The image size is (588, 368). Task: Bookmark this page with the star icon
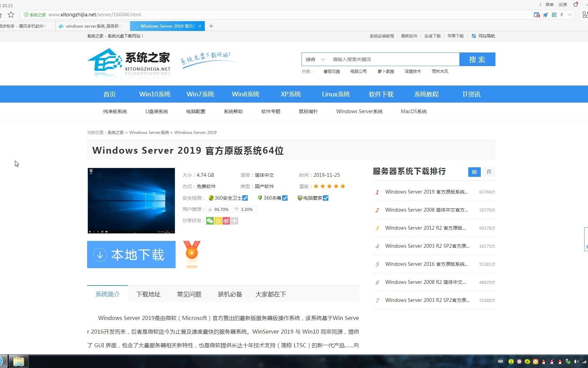click(x=11, y=15)
